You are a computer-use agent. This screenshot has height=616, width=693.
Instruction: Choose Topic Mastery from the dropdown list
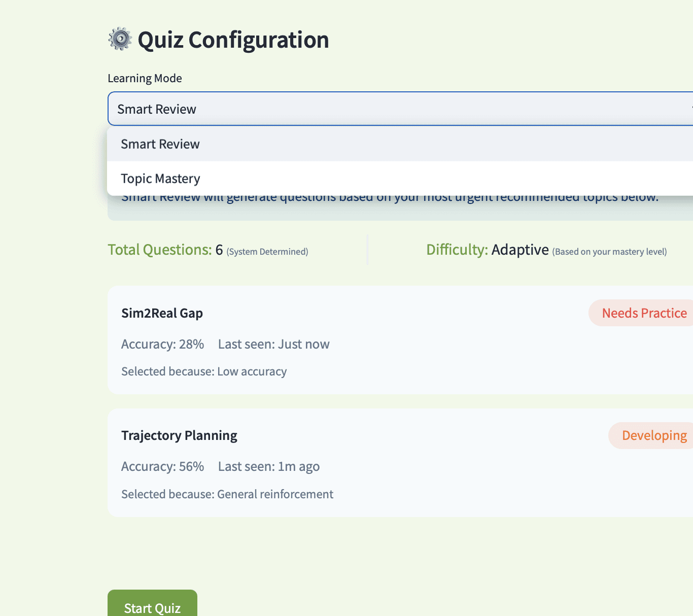[x=400, y=179]
